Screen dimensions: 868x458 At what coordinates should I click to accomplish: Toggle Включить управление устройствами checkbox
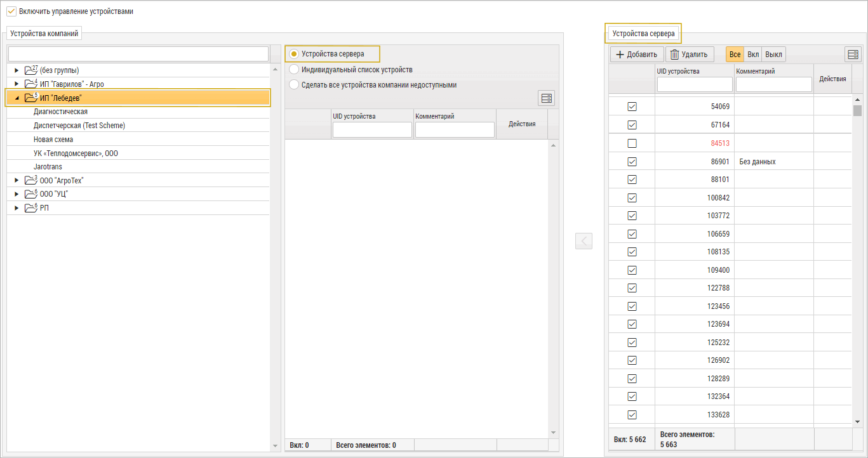(x=11, y=11)
